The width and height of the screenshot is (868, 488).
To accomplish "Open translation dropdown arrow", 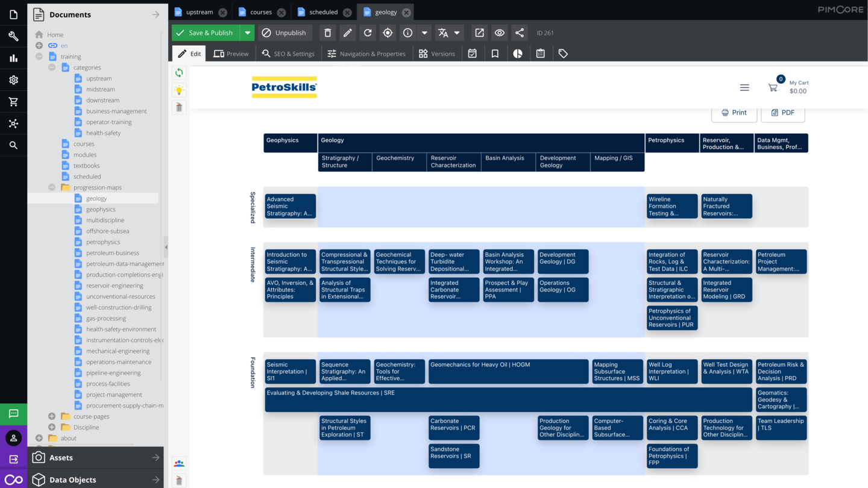I will tap(457, 33).
